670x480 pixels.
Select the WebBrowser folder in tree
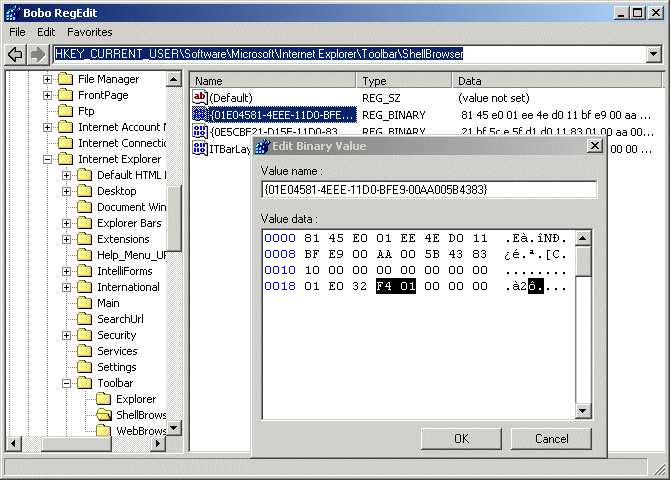pyautogui.click(x=140, y=431)
